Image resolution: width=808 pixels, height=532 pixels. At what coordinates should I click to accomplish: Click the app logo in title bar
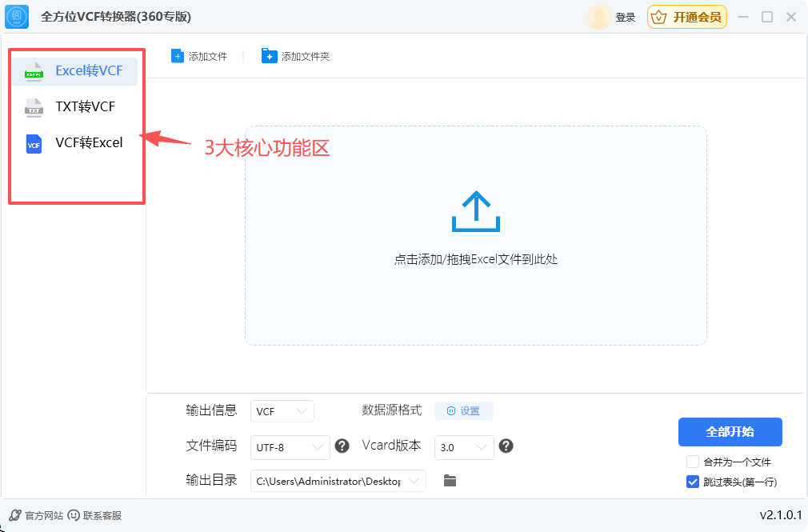pos(17,17)
